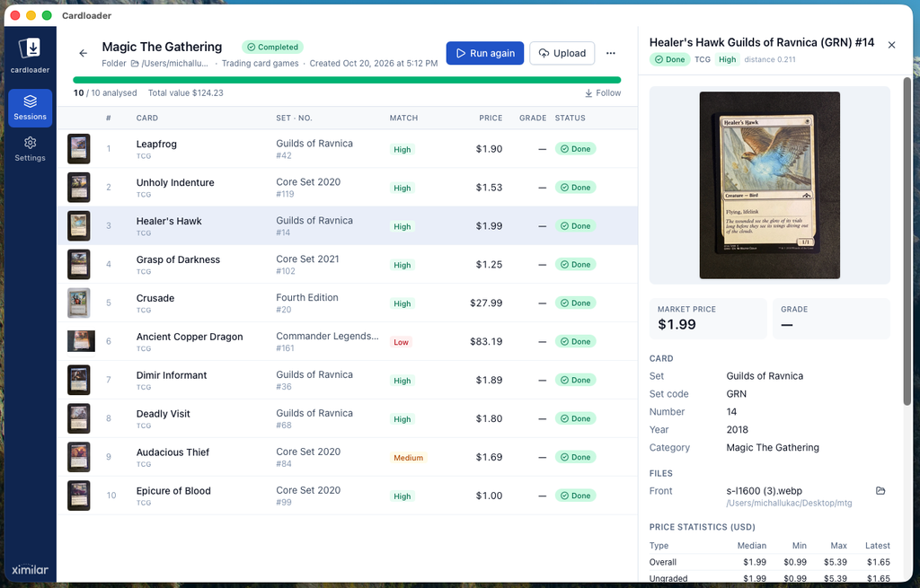The width and height of the screenshot is (920, 588).
Task: Click the Low match badge
Action: [402, 342]
